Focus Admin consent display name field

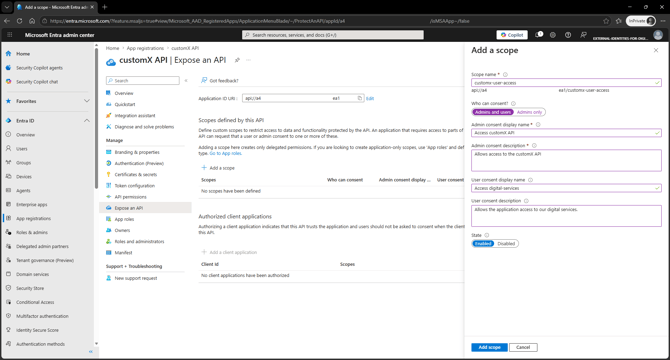tap(566, 133)
